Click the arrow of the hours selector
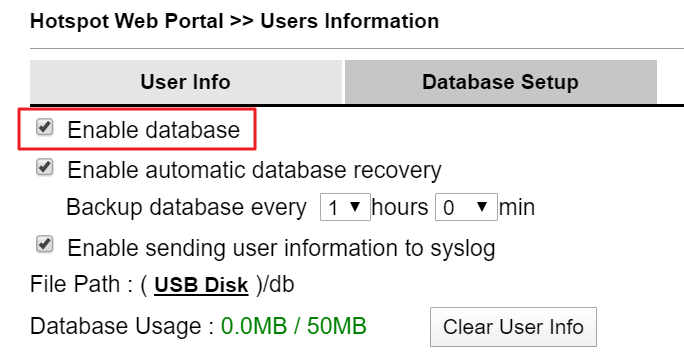 coord(355,206)
